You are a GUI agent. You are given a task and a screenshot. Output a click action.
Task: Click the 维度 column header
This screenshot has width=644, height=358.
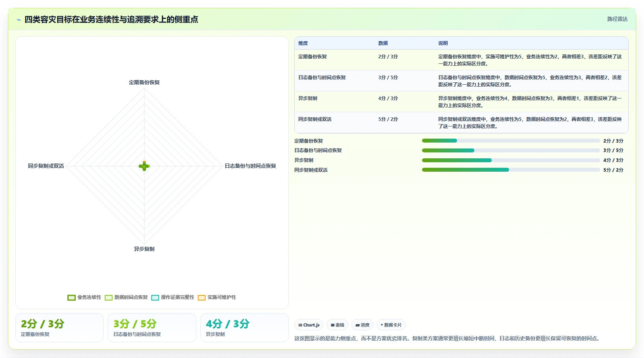coord(303,43)
